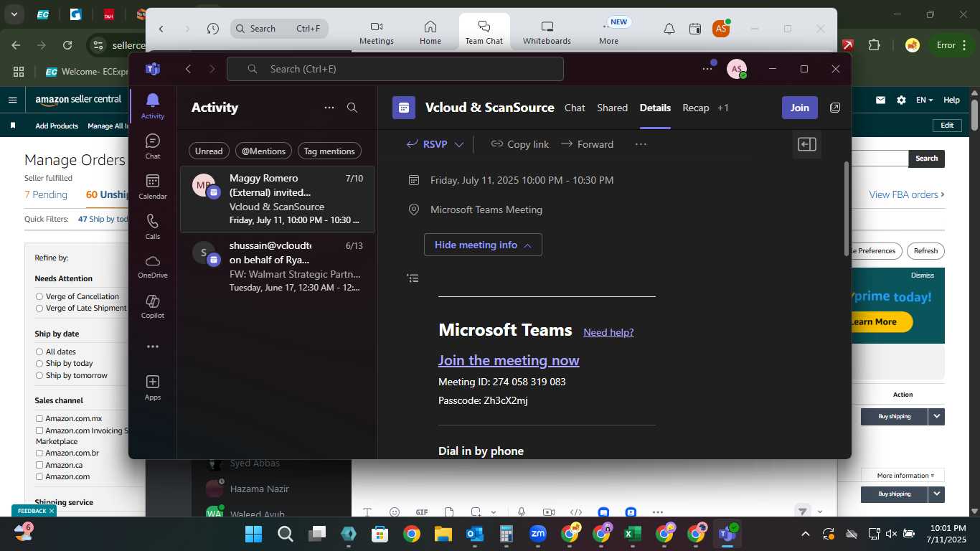Image resolution: width=980 pixels, height=551 pixels.
Task: Show more apps ellipsis in Teams sidebar
Action: pyautogui.click(x=152, y=347)
